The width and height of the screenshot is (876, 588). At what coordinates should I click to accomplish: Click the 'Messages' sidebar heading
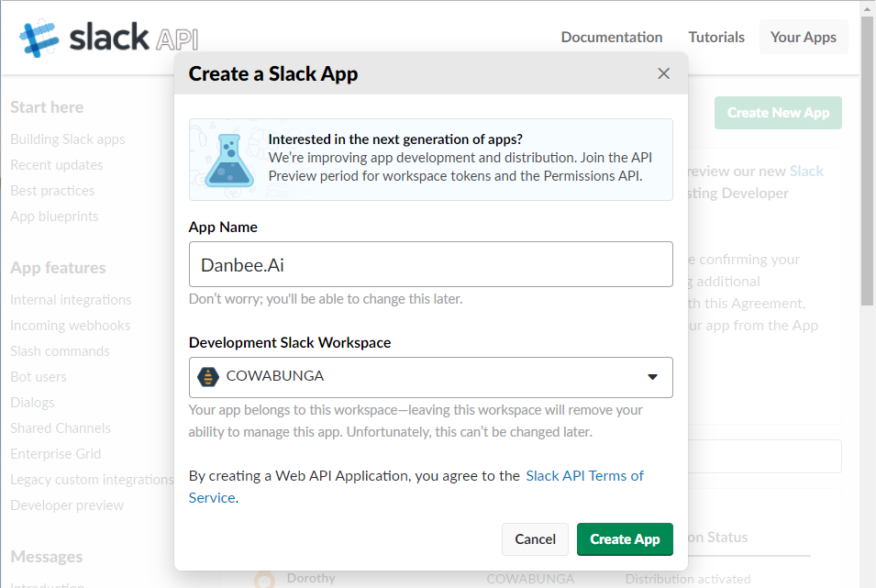(x=47, y=557)
